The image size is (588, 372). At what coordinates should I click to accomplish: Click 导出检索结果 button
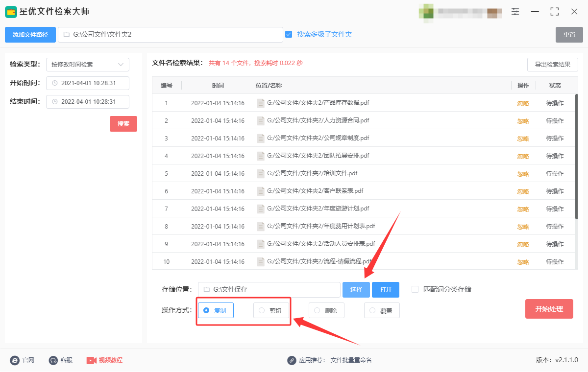point(553,65)
